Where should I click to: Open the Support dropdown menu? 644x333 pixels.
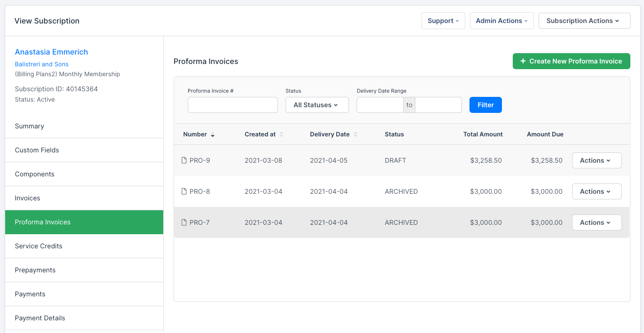443,21
